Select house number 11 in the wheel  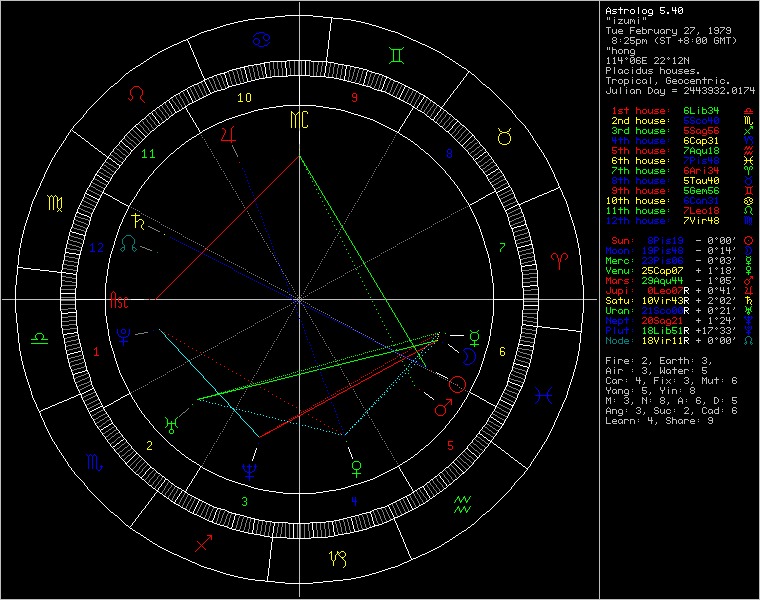point(148,154)
